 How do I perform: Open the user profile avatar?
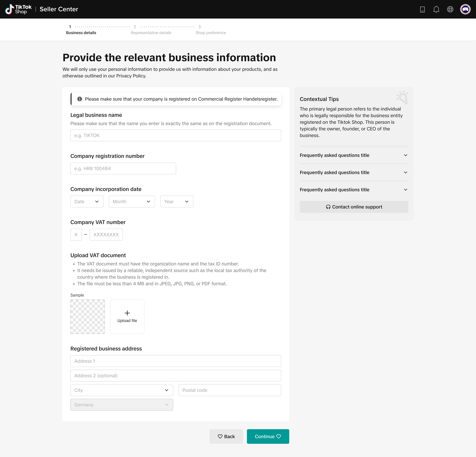(465, 9)
